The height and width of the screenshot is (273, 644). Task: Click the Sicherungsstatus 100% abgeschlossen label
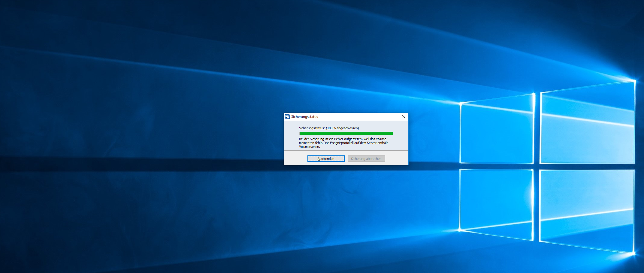coord(329,128)
